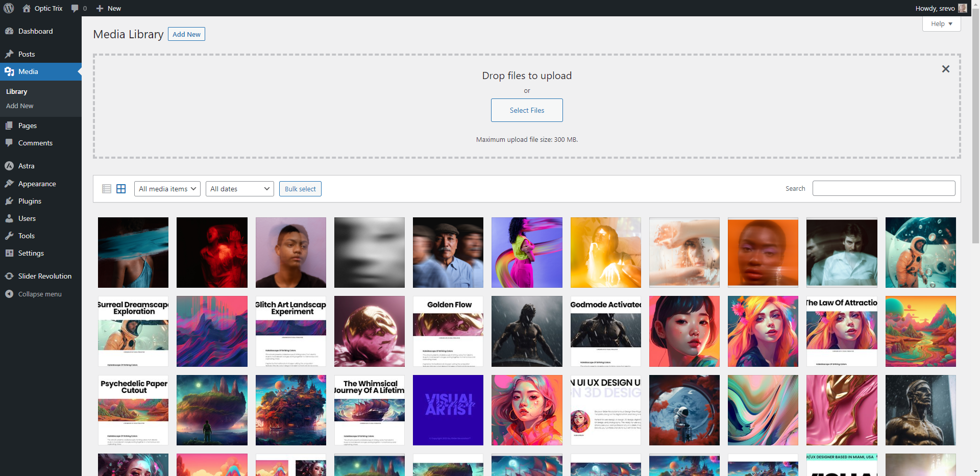The height and width of the screenshot is (476, 980).
Task: Open The Law Of Attraction thumbnail
Action: click(x=842, y=331)
